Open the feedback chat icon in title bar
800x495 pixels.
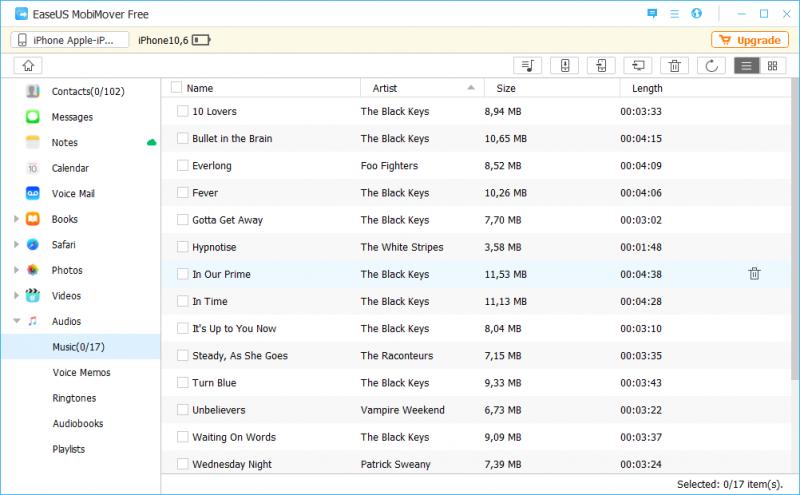652,13
